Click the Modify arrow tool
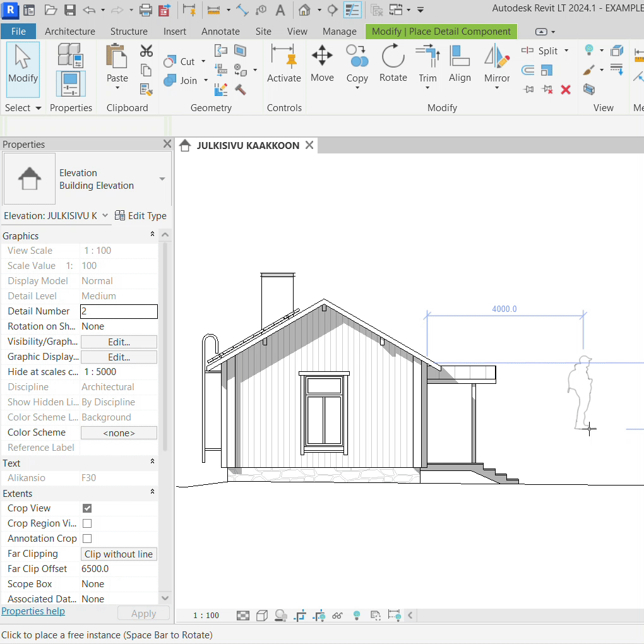The height and width of the screenshot is (644, 644). click(x=23, y=63)
